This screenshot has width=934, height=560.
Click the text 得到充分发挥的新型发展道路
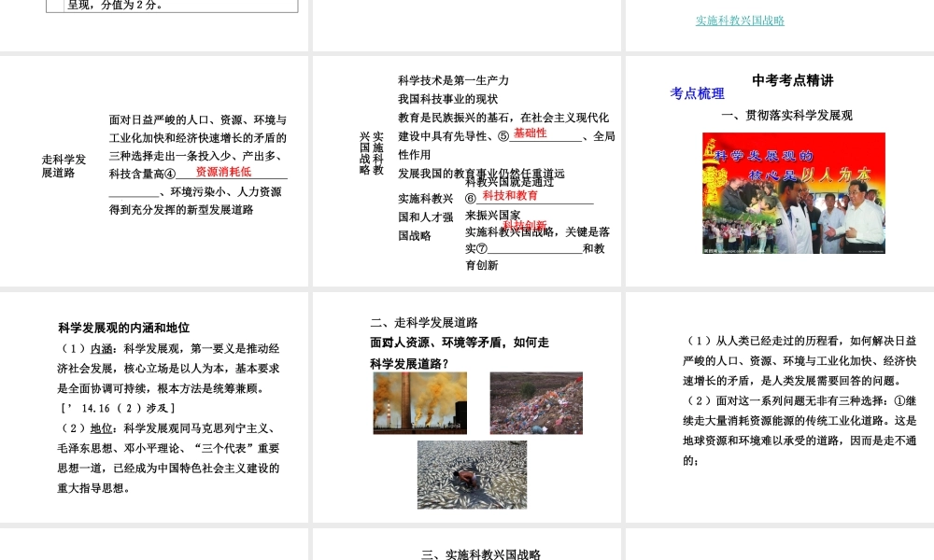click(x=181, y=210)
